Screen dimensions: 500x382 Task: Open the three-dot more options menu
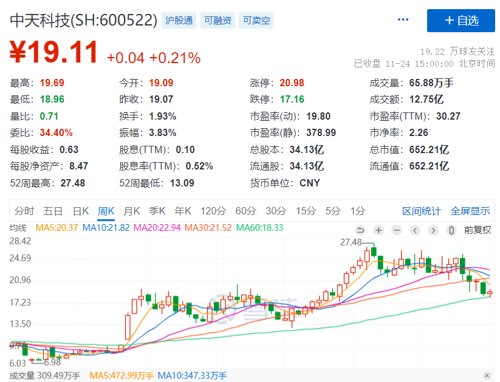403,20
